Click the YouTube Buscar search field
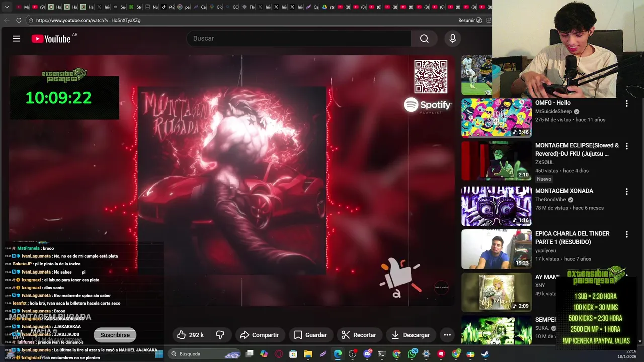Screen dimensions: 644x362 click(x=299, y=39)
